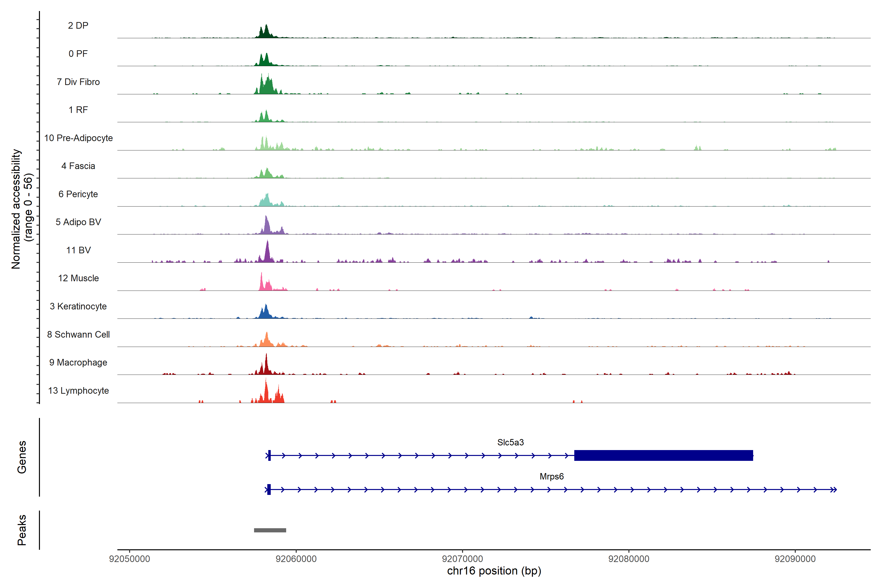
Task: Click the 8 Schwann Cell label
Action: pyautogui.click(x=78, y=334)
